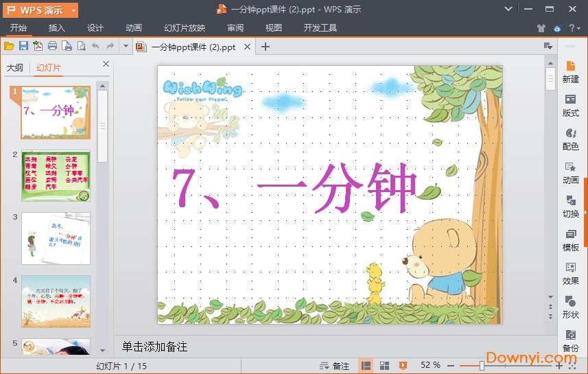Zoom out with the minus button
The image size is (588, 374).
pos(451,366)
